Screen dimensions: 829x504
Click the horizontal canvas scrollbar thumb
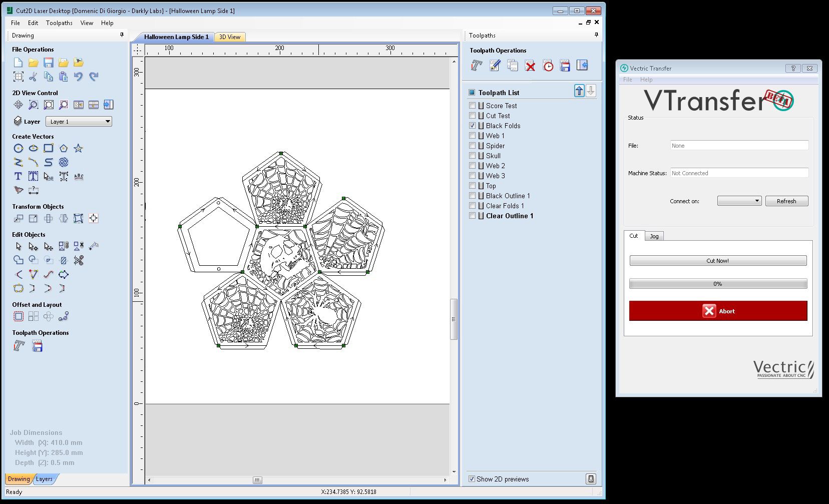[257, 480]
